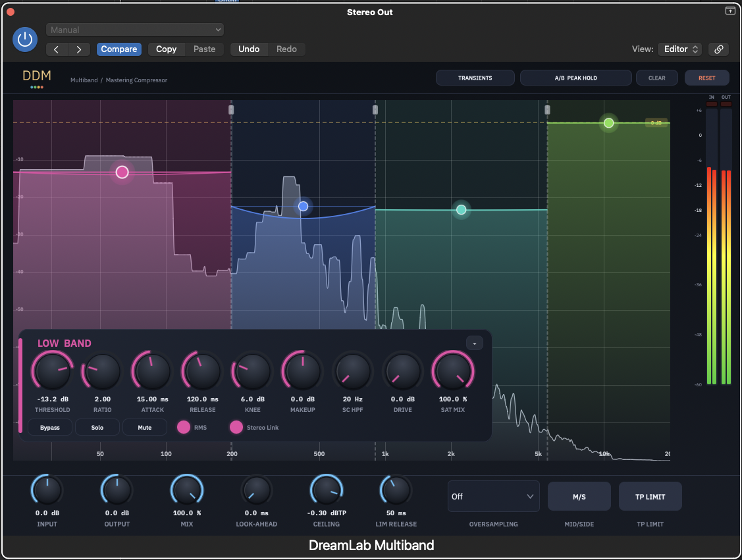Adjust the CEILING knob
Screen dimensions: 742x560
tap(327, 490)
